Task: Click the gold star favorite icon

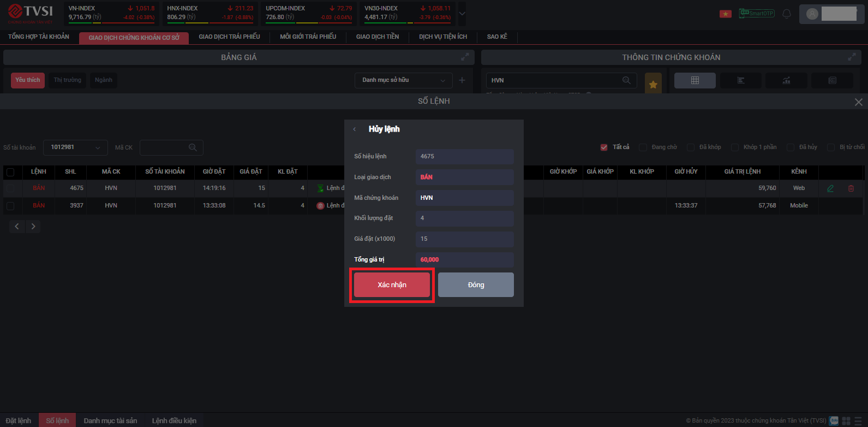Action: point(653,84)
